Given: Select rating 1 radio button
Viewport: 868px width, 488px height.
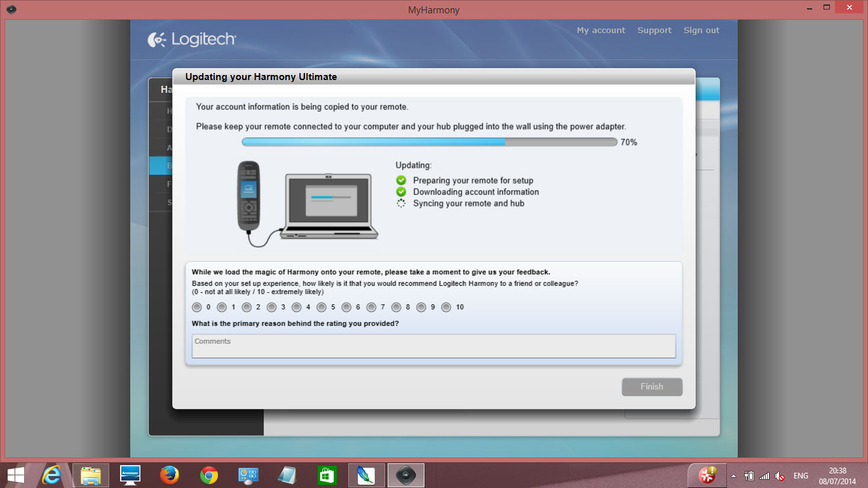Looking at the screenshot, I should [x=222, y=307].
